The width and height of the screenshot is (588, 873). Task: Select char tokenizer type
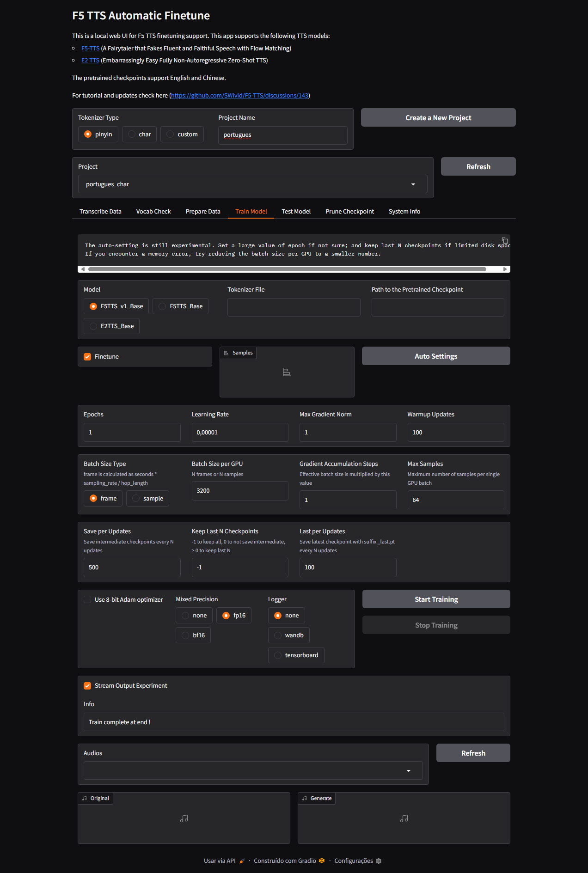pos(139,134)
